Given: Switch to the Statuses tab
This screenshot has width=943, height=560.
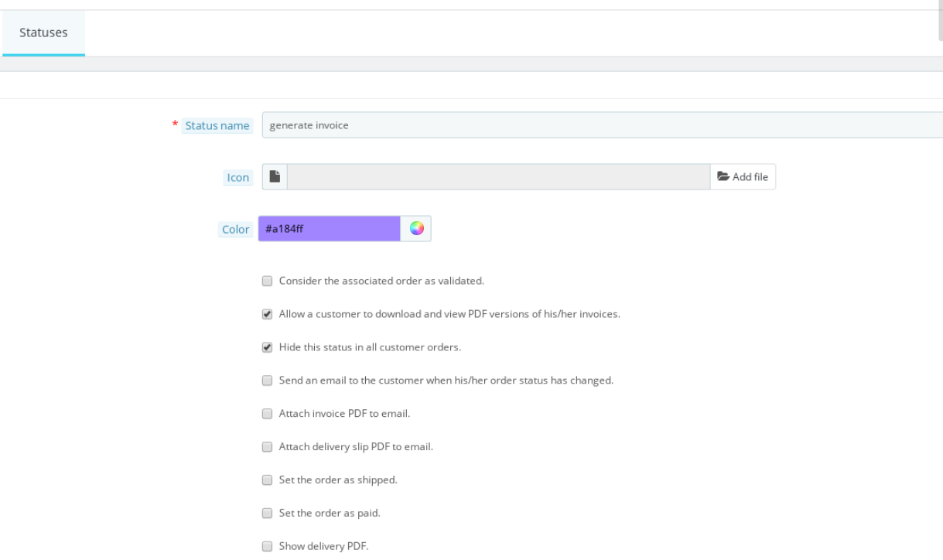Looking at the screenshot, I should 43,32.
